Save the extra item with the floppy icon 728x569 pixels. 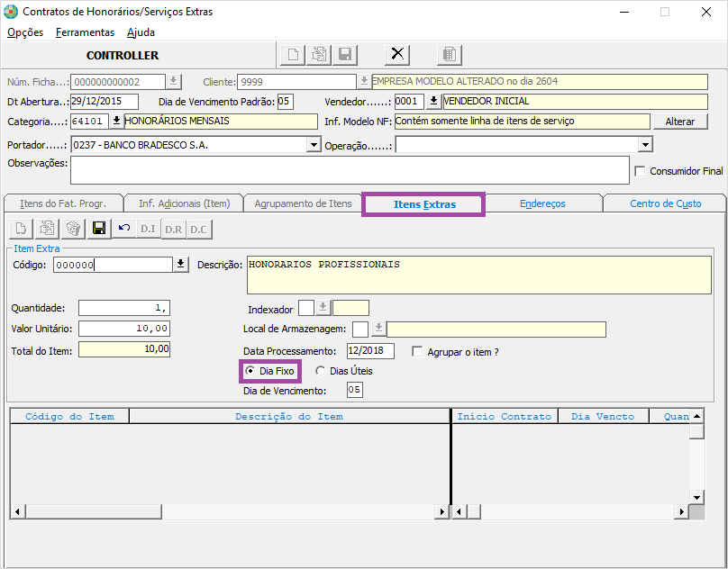point(99,229)
